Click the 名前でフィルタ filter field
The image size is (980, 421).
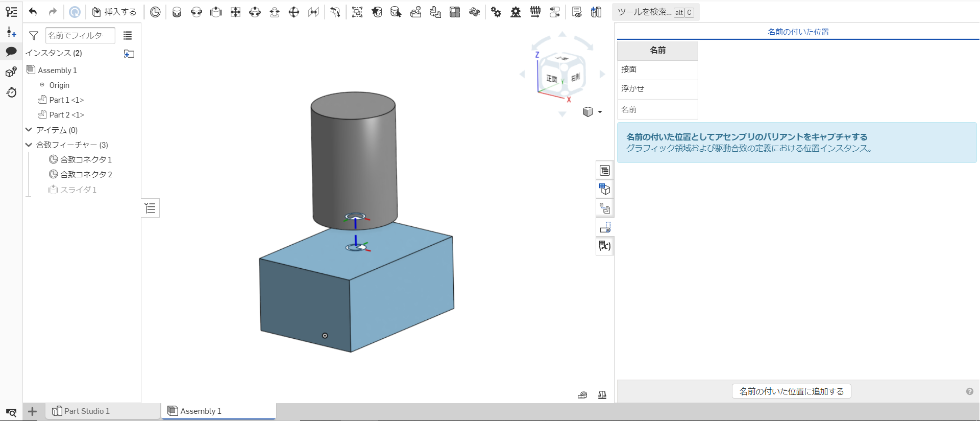pos(80,35)
